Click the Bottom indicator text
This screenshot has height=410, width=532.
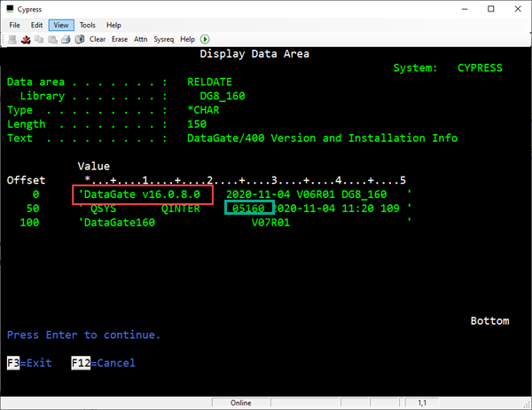pos(490,321)
